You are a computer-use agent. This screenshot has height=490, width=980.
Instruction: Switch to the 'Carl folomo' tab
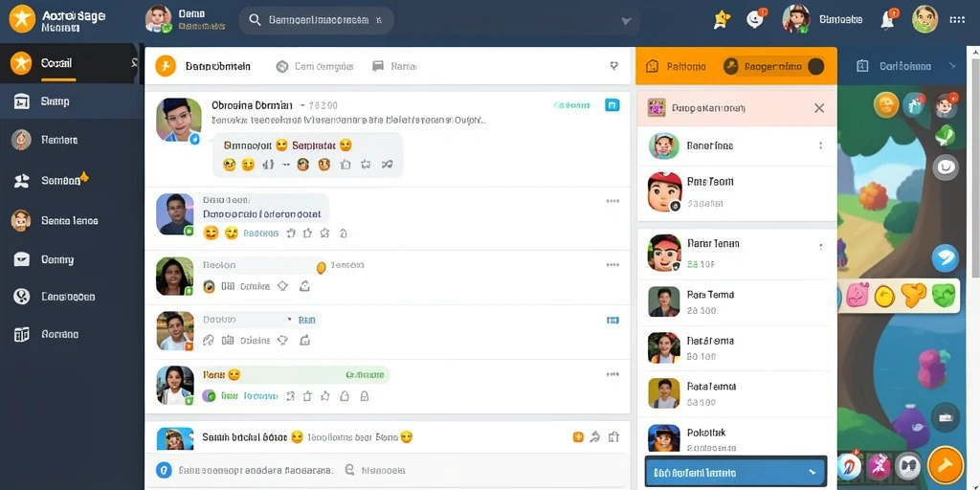894,66
